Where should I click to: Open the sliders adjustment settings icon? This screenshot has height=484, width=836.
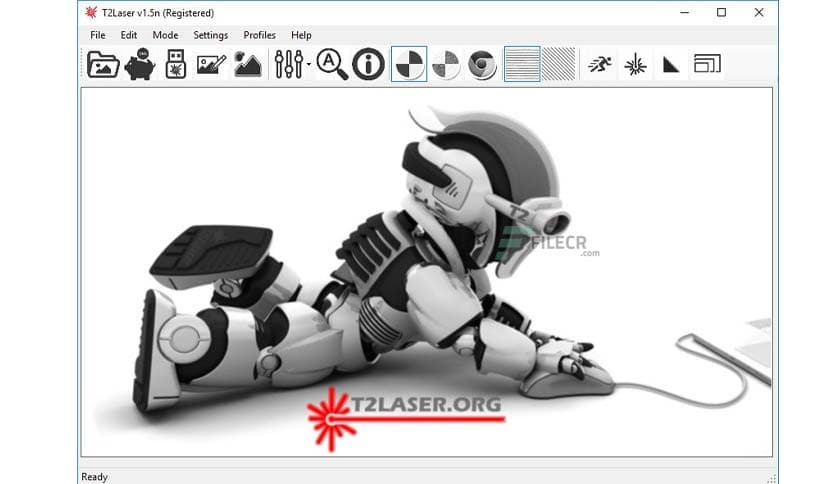pyautogui.click(x=289, y=64)
